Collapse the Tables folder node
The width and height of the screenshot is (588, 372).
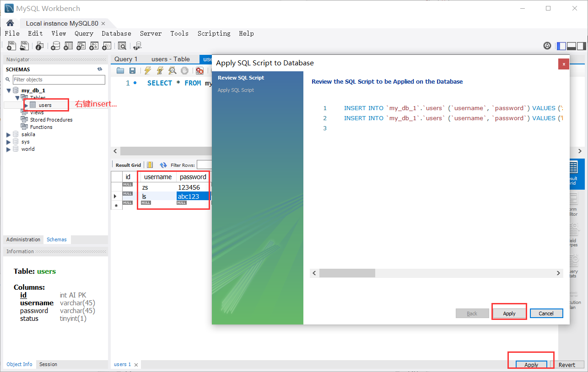[17, 98]
